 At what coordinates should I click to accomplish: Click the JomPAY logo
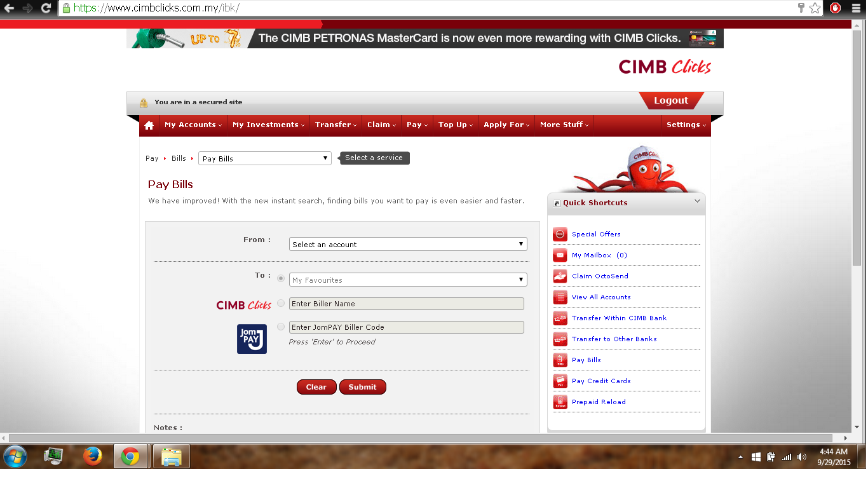click(x=252, y=339)
